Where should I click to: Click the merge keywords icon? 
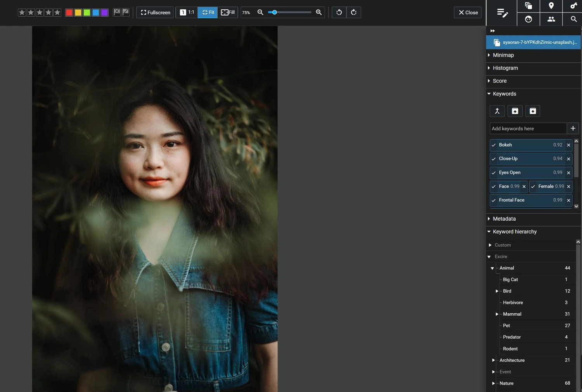[x=497, y=111]
